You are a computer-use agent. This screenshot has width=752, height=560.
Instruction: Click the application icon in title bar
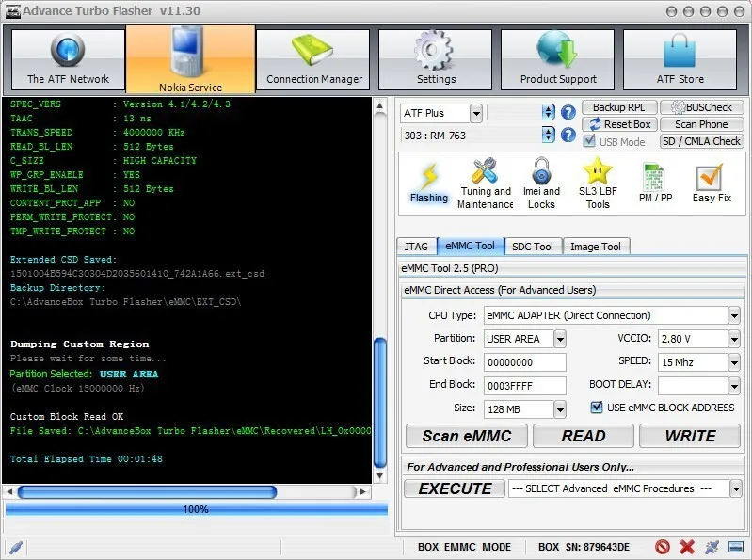click(x=12, y=11)
